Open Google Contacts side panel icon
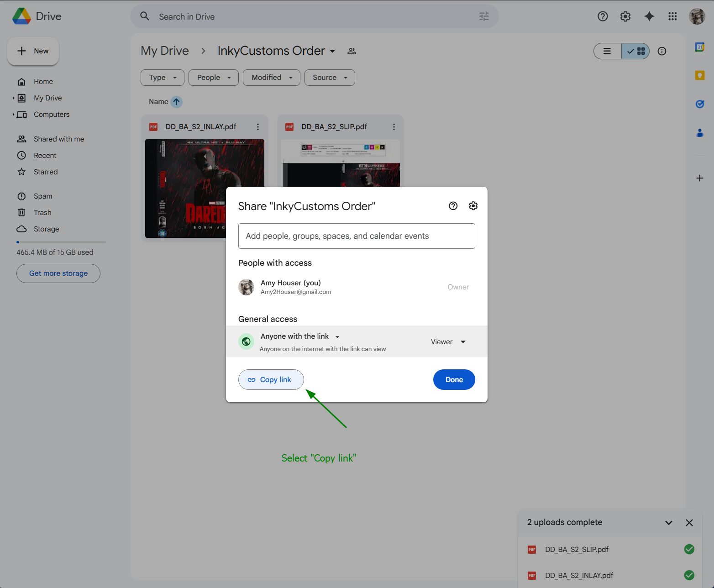The width and height of the screenshot is (714, 588). point(699,133)
